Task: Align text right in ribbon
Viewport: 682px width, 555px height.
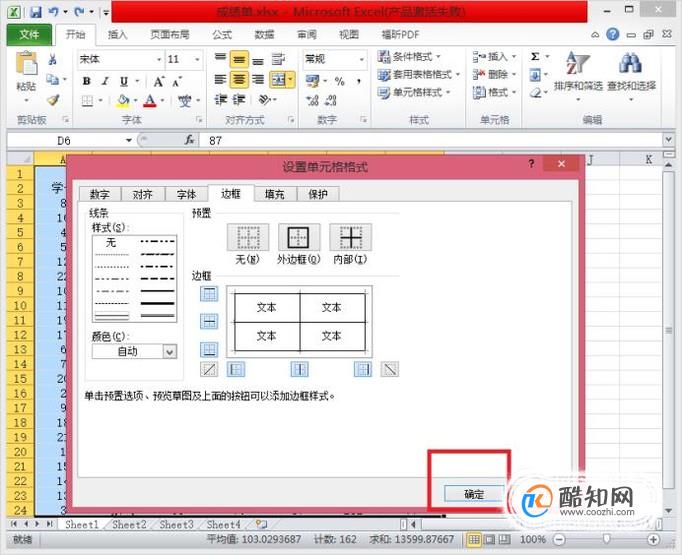Action: point(258,79)
